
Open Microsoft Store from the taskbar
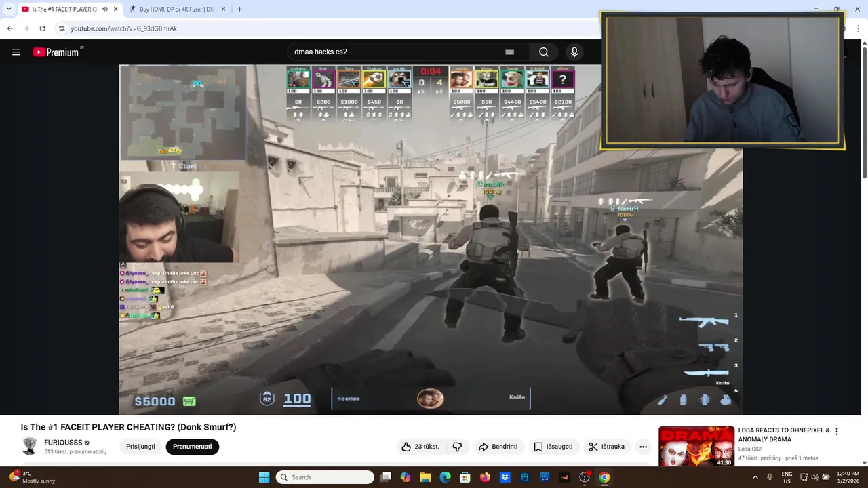[465, 477]
